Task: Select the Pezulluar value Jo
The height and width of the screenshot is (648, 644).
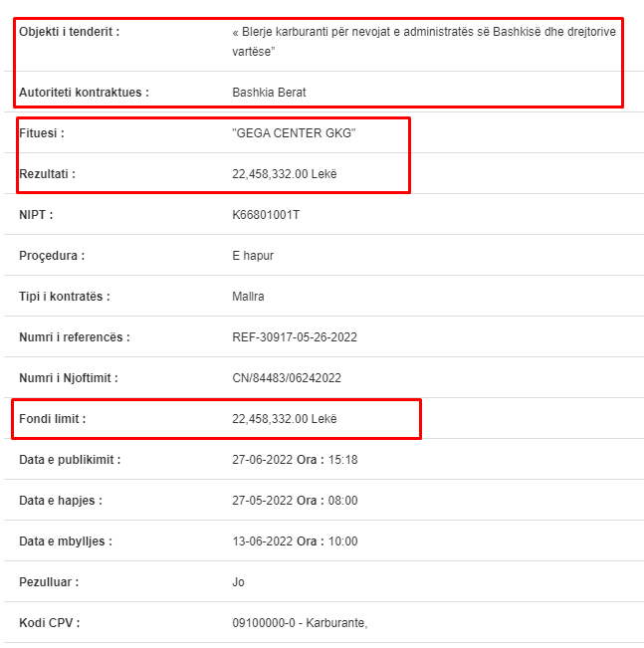Action: 238,582
